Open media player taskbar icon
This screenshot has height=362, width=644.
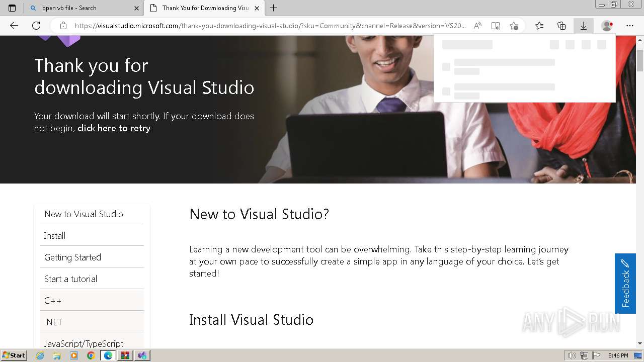pyautogui.click(x=74, y=355)
